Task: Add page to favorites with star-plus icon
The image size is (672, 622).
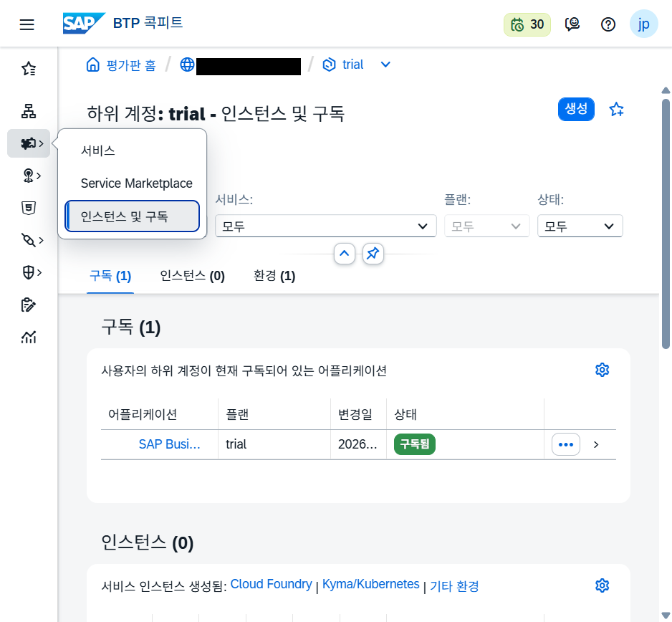Action: click(616, 110)
